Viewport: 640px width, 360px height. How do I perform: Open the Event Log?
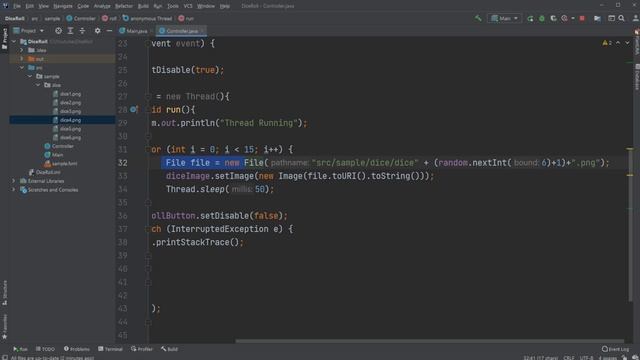pyautogui.click(x=616, y=349)
